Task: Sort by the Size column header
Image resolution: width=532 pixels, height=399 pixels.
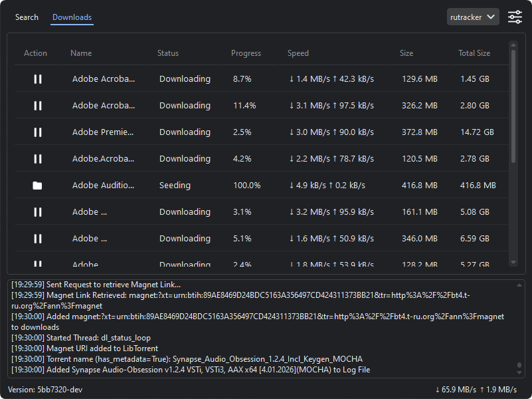Action: pyautogui.click(x=406, y=53)
